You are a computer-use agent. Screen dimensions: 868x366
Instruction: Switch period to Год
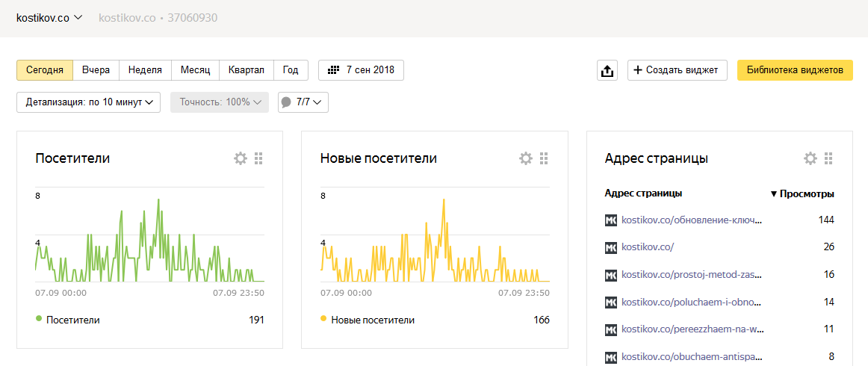[291, 70]
